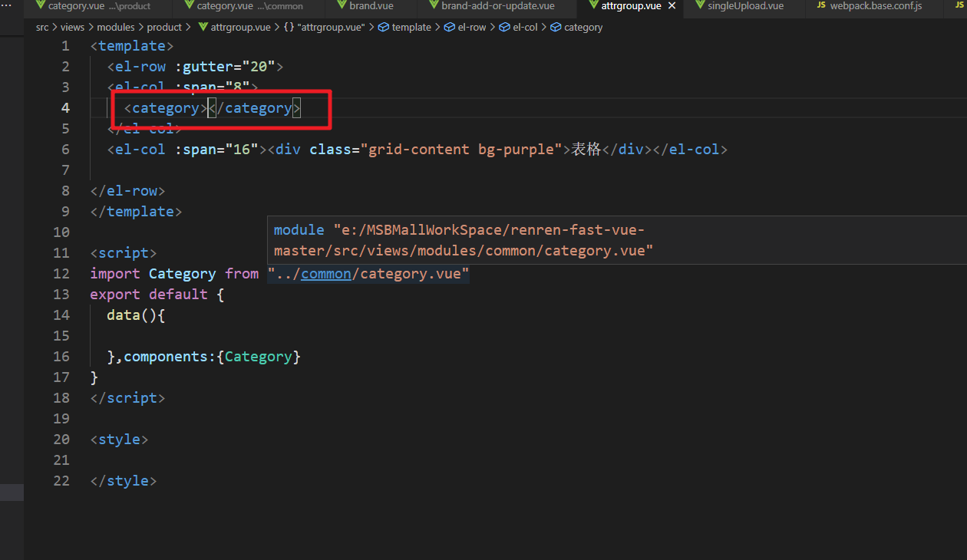Image resolution: width=967 pixels, height=560 pixels.
Task: Open the more actions ellipsis at top left
Action: click(7, 5)
